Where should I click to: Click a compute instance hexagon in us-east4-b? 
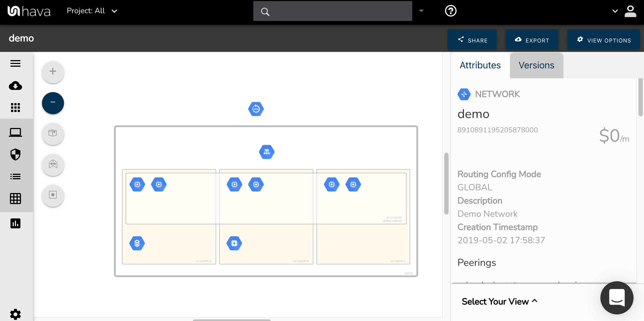234,184
